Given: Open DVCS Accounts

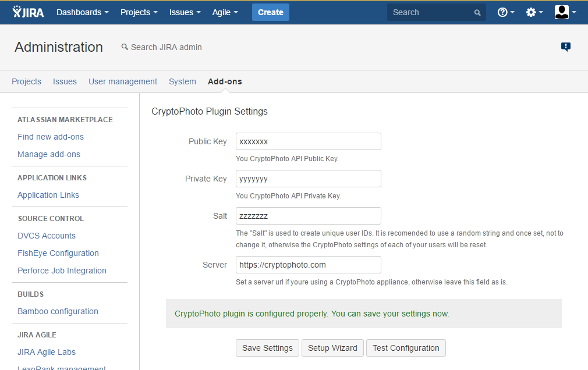Looking at the screenshot, I should tap(47, 236).
